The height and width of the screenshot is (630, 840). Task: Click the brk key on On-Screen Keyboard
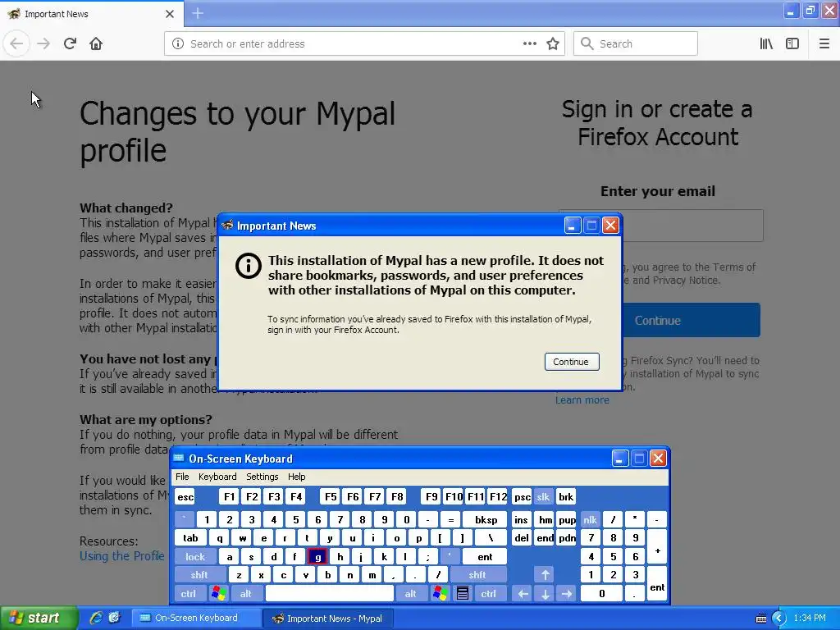click(566, 496)
